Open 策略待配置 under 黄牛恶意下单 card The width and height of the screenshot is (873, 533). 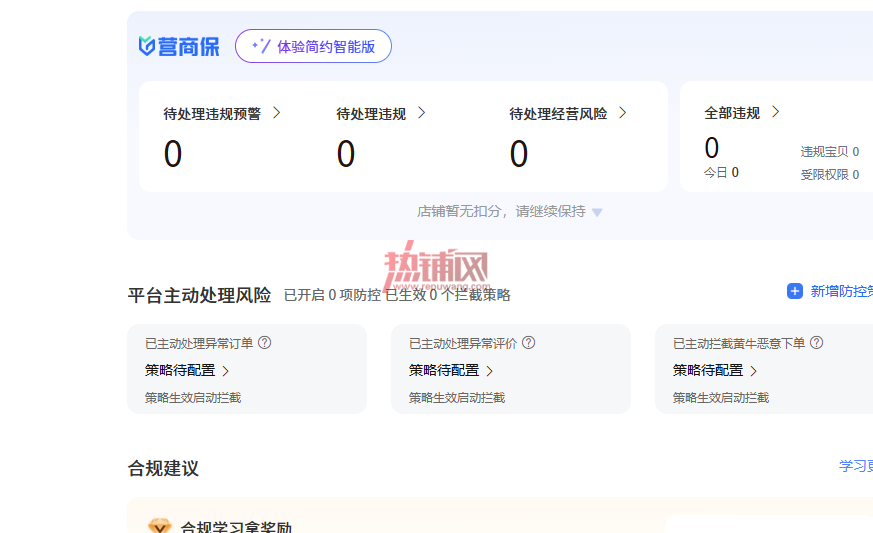click(715, 370)
